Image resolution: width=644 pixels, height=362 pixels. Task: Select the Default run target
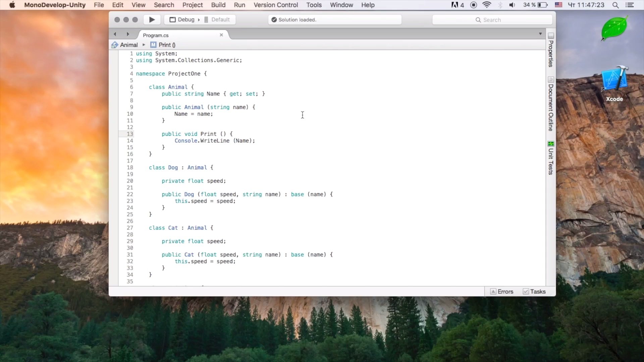pos(217,20)
